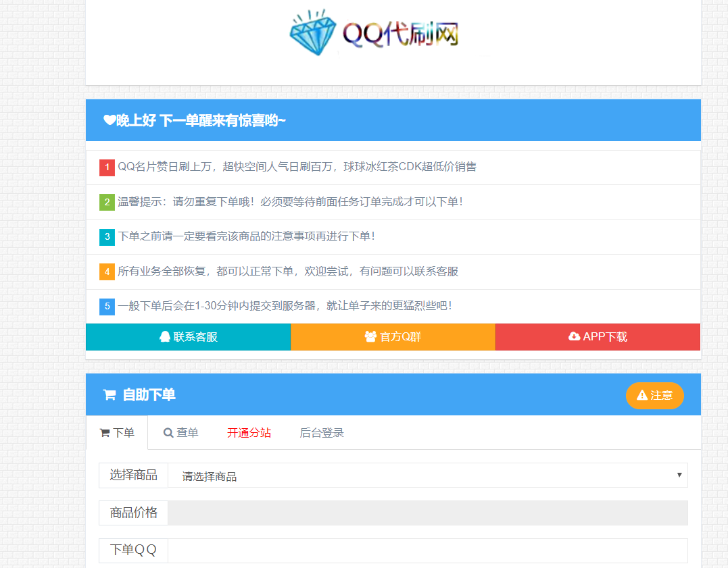Click the bell icon on 联系客服 button
This screenshot has width=728, height=568.
(164, 336)
